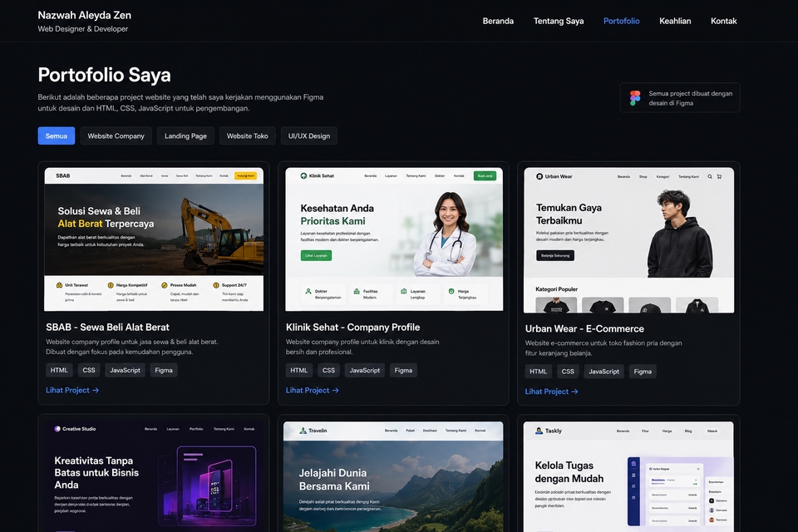Click the Nazwah Aleyda Zen site title
Screen dimensions: 798x532
coord(85,15)
